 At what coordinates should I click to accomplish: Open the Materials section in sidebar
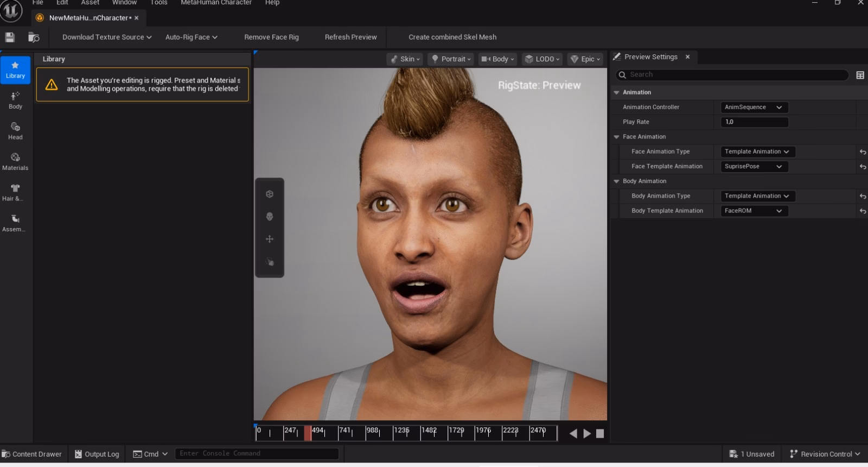[15, 161]
